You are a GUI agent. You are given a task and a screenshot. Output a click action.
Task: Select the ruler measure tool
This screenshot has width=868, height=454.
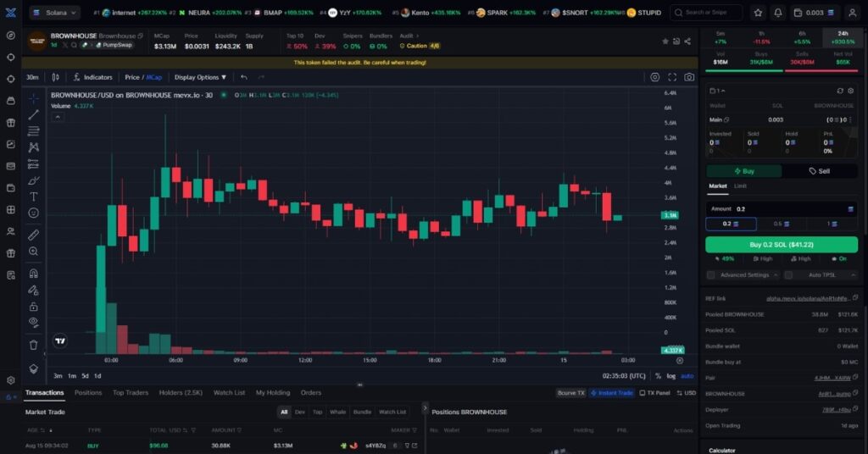click(x=34, y=235)
